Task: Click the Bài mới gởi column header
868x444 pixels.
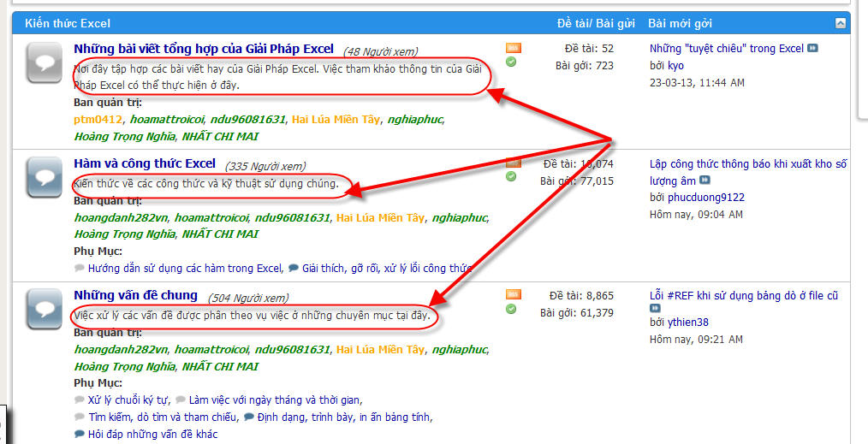Action: (x=680, y=23)
